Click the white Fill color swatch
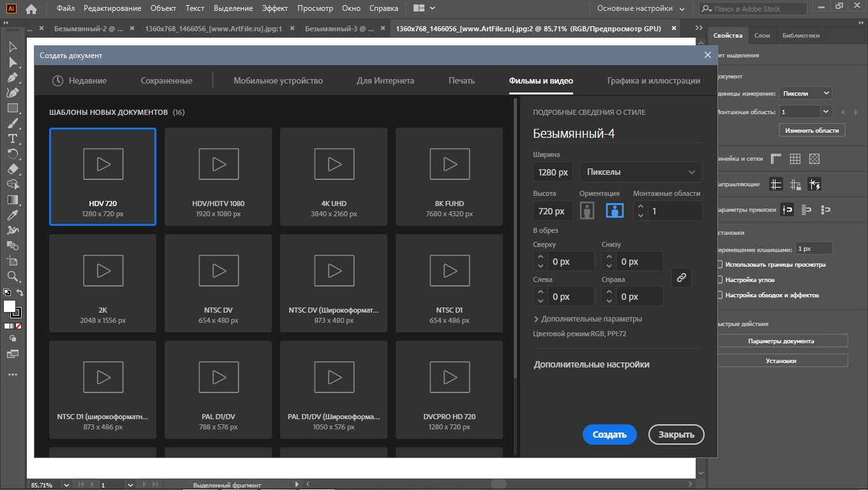Viewport: 868px width, 490px height. pos(10,306)
